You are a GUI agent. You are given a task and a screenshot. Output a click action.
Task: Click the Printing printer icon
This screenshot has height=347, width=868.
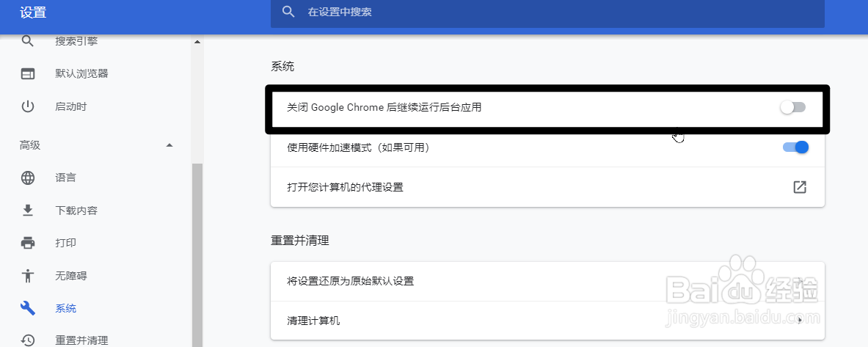coord(28,243)
